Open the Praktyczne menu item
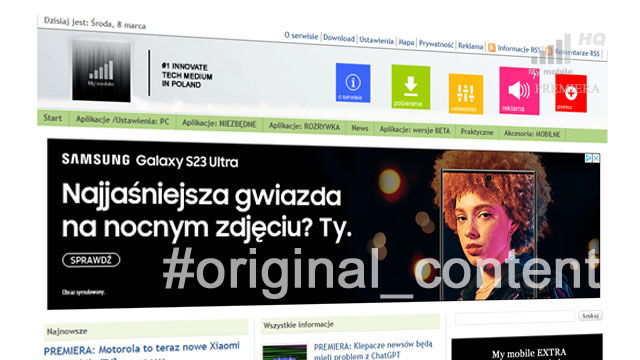This screenshot has width=640, height=360. [477, 132]
